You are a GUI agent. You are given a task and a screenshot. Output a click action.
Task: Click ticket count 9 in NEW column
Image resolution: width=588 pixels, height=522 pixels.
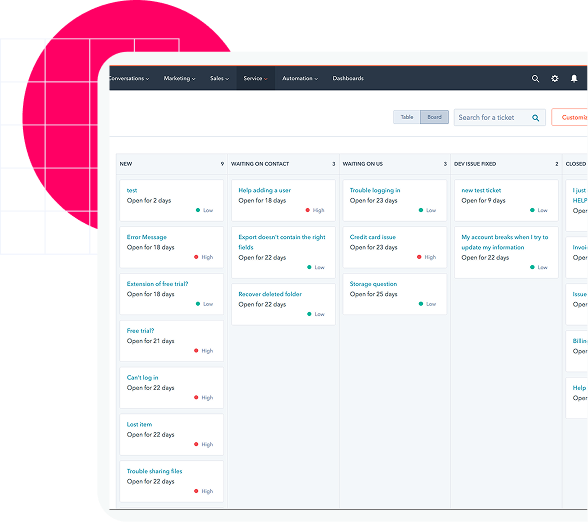[222, 164]
